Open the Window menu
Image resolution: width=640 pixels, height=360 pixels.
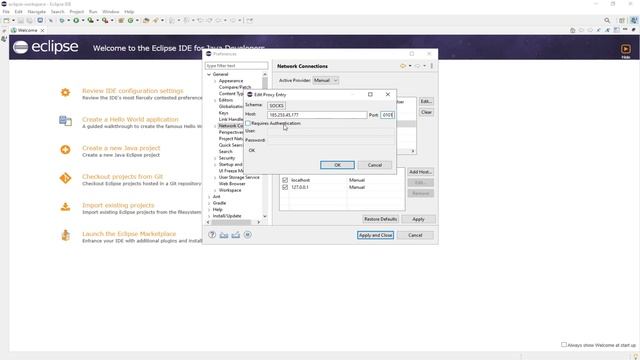pyautogui.click(x=111, y=12)
